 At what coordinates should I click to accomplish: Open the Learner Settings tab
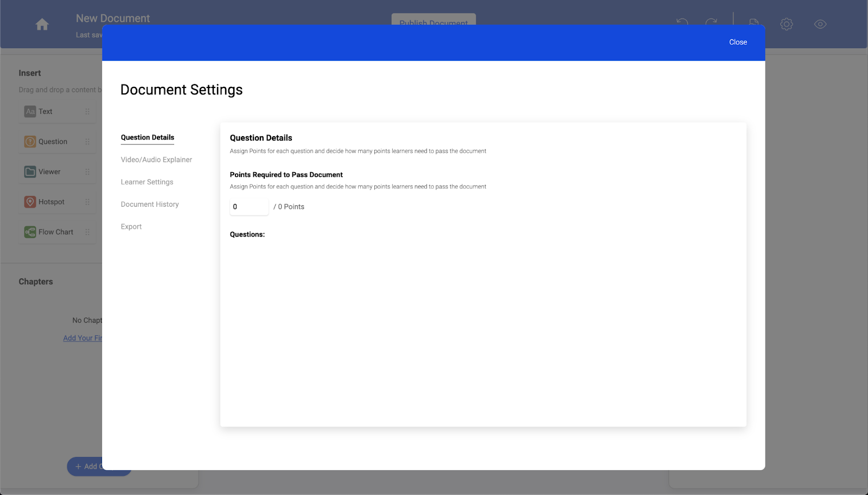[147, 182]
